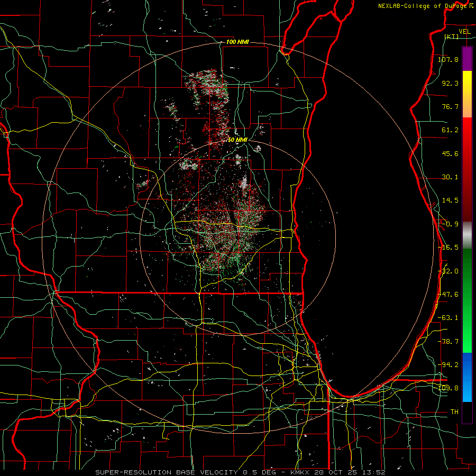The width and height of the screenshot is (476, 476).
Task: Pick the gray near-zero segment of the color bar
Action: 467,235
